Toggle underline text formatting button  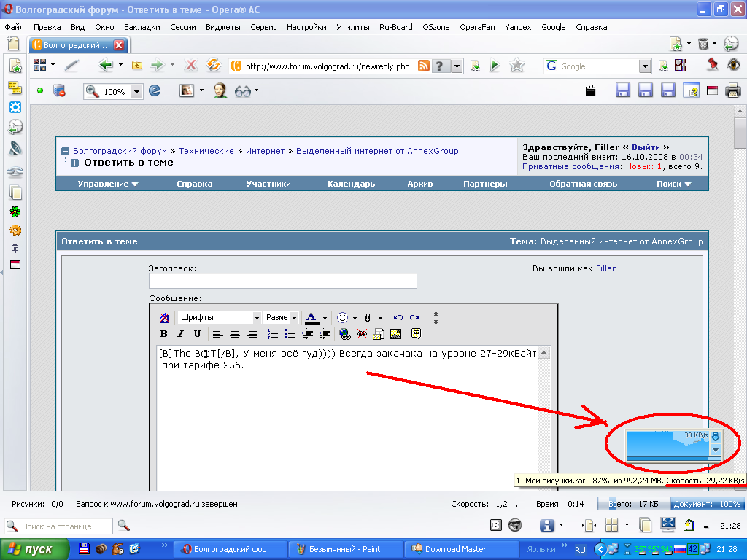[x=197, y=334]
